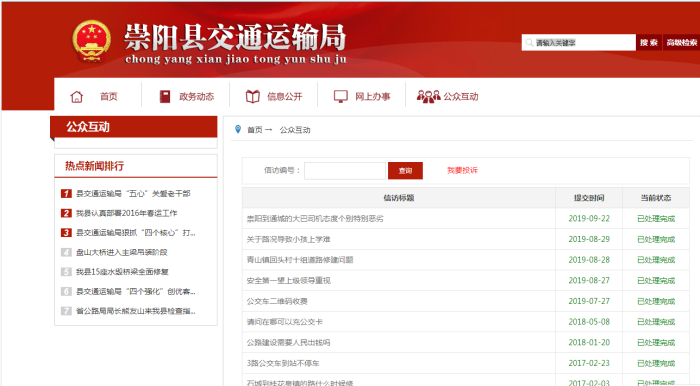This screenshot has width=700, height=386.
Task: Click 已处理完成 status for the 2019-08-27 row
Action: [656, 281]
